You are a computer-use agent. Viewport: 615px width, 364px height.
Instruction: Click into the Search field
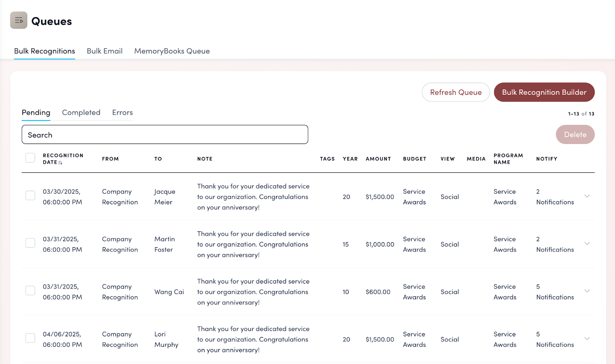(x=165, y=135)
